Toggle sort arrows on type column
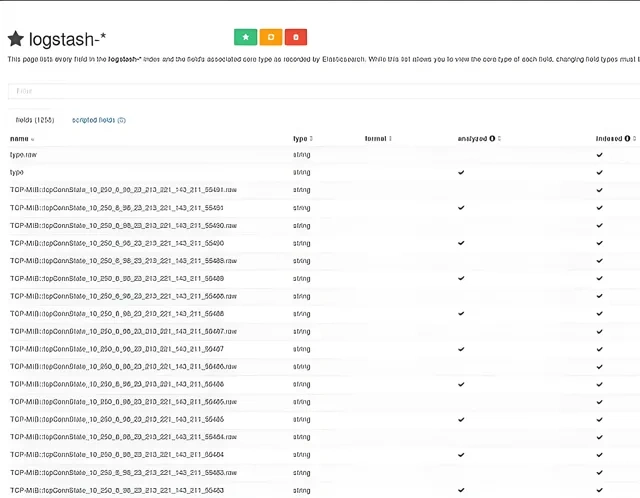Screen dimensions: 640x498 (x=311, y=139)
